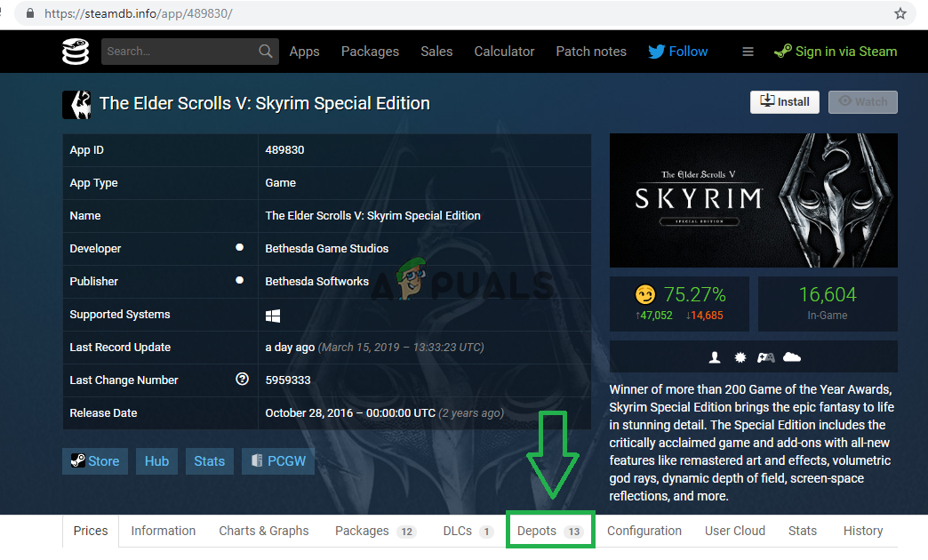Open the Charts & Graphs tab

coord(264,531)
